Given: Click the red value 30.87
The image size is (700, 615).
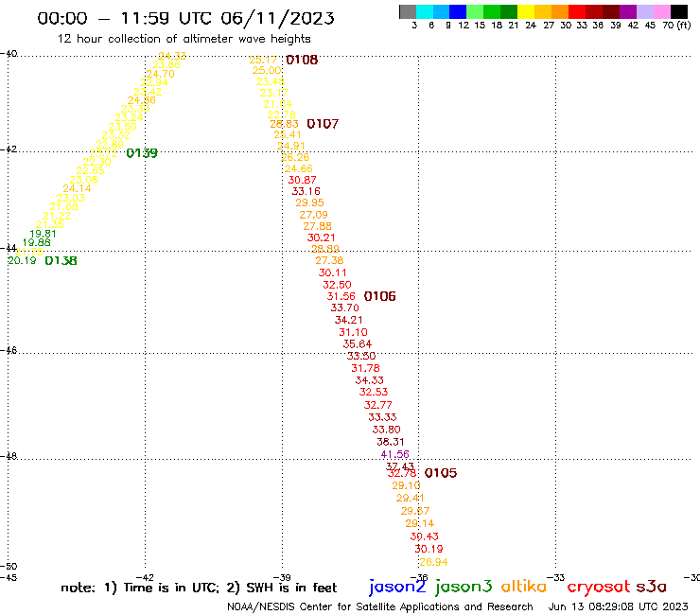Looking at the screenshot, I should tap(303, 180).
